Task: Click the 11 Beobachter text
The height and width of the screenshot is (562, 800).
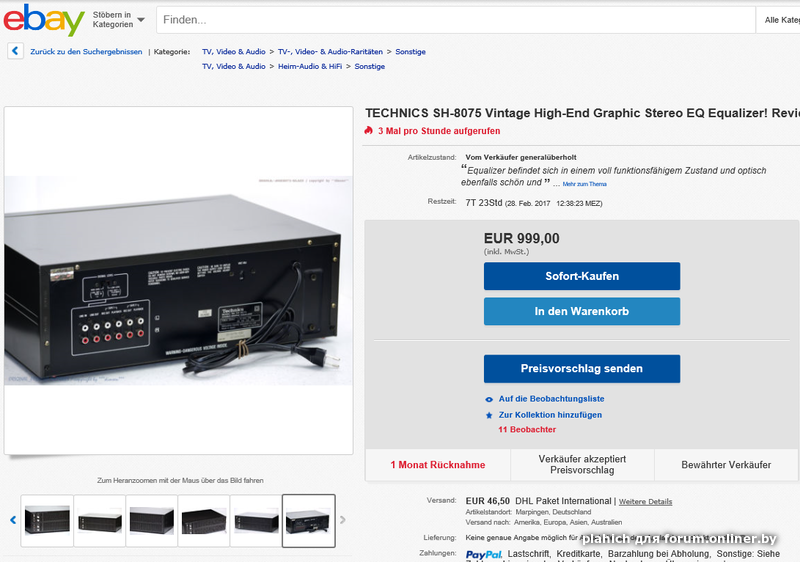Action: coord(527,429)
